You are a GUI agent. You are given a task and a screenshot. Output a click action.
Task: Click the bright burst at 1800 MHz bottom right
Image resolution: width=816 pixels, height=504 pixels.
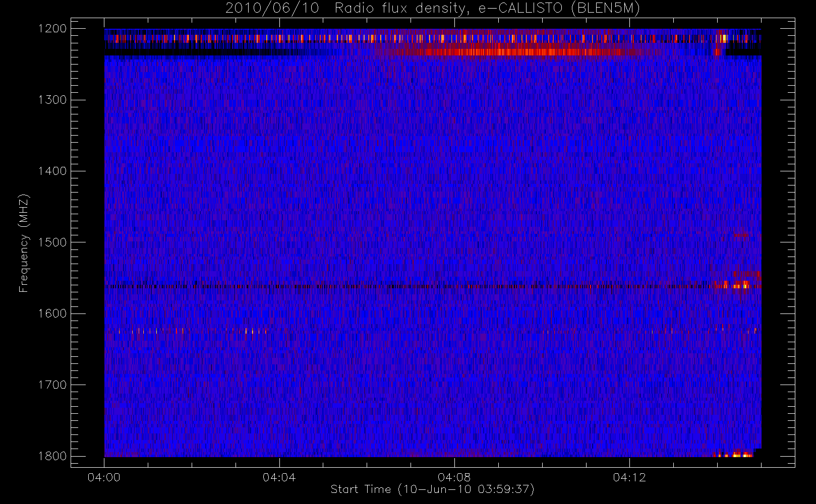coord(734,455)
